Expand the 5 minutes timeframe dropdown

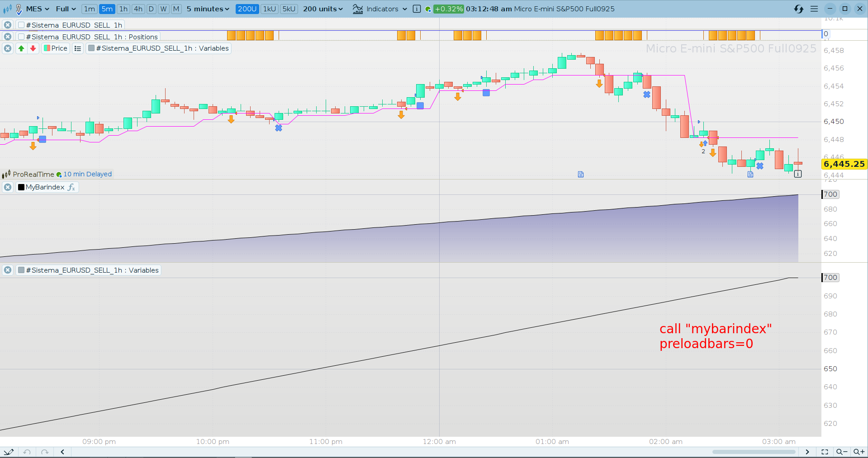(x=208, y=9)
